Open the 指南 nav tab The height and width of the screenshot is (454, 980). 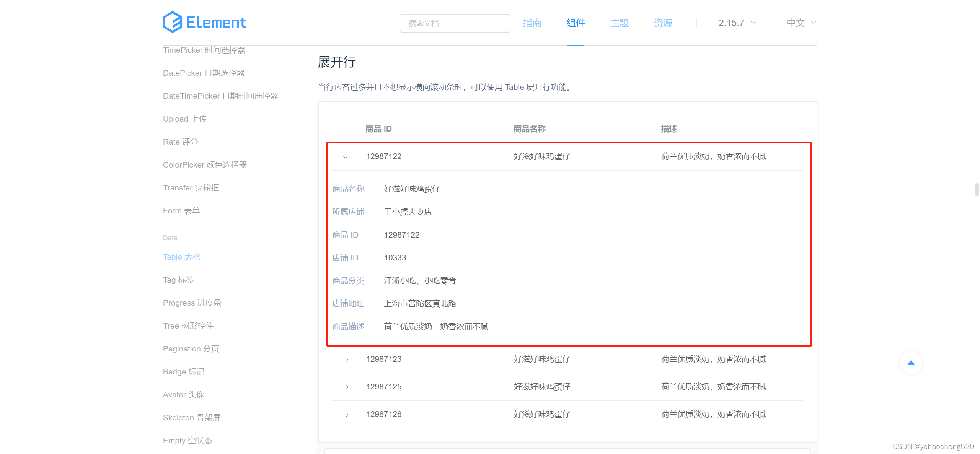click(x=532, y=23)
